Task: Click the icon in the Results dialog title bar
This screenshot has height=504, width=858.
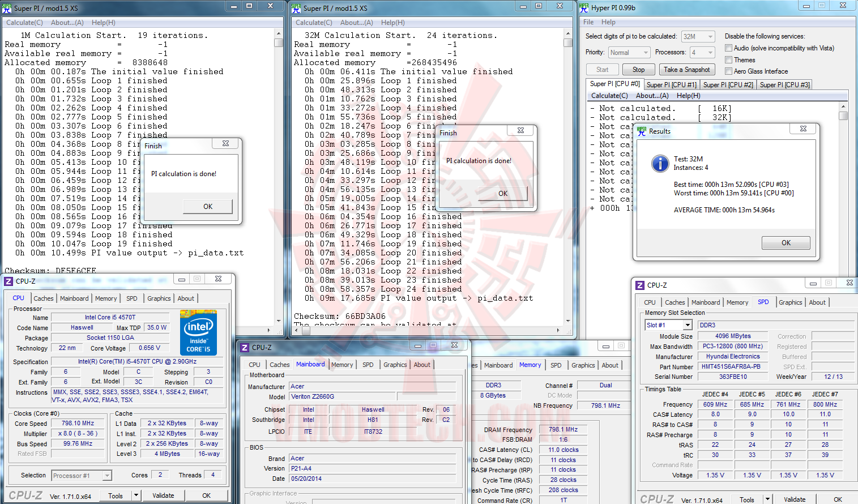Action: click(x=642, y=131)
